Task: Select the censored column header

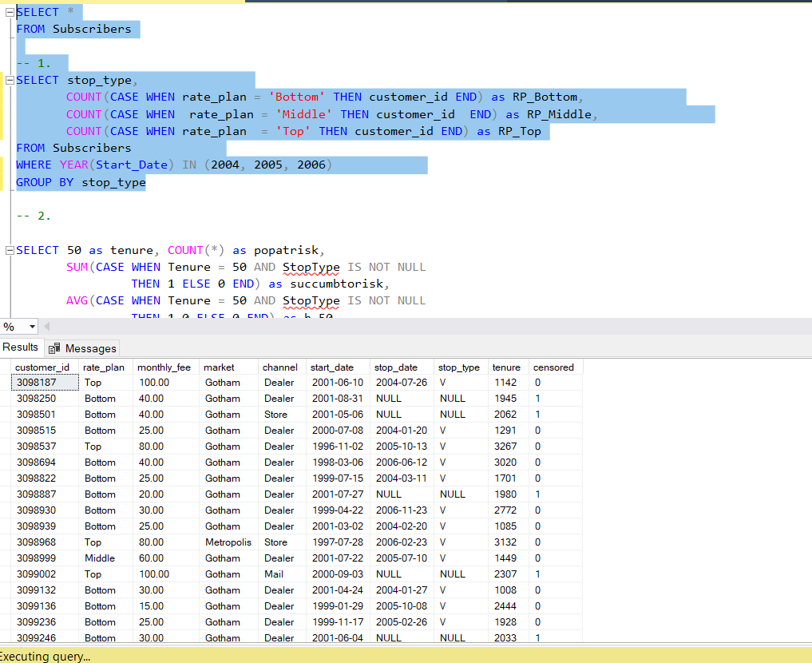Action: point(553,367)
